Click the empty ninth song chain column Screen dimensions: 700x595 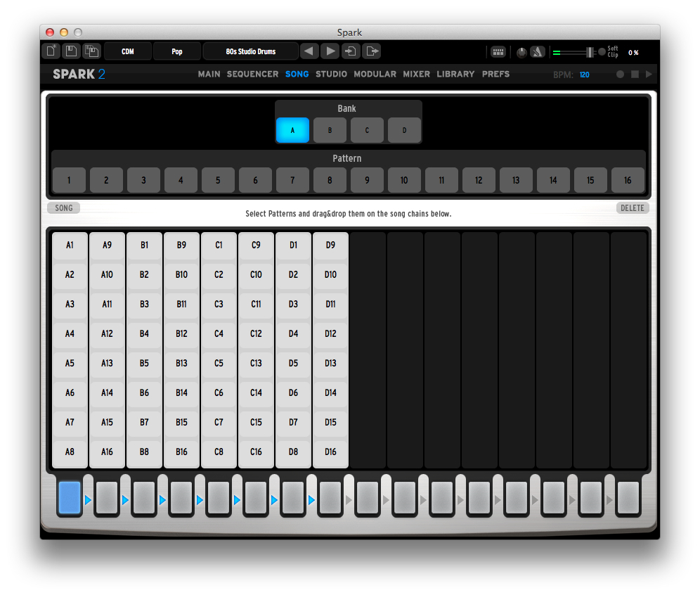point(368,350)
